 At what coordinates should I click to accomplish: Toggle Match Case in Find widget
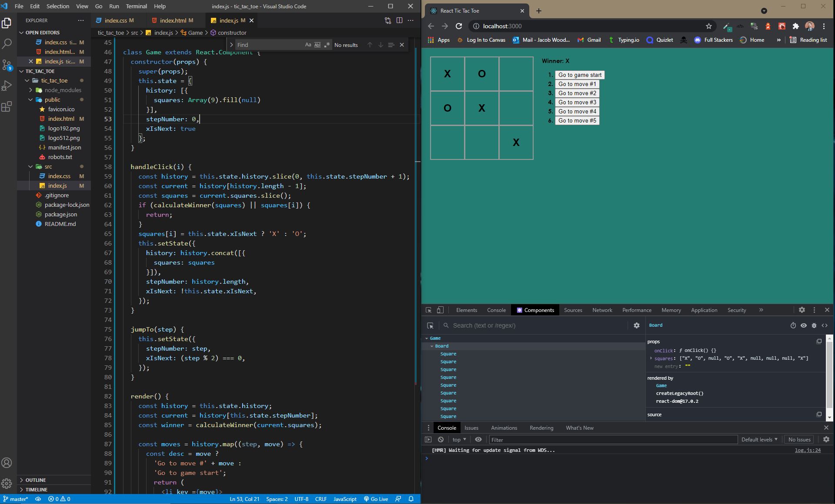pos(308,45)
